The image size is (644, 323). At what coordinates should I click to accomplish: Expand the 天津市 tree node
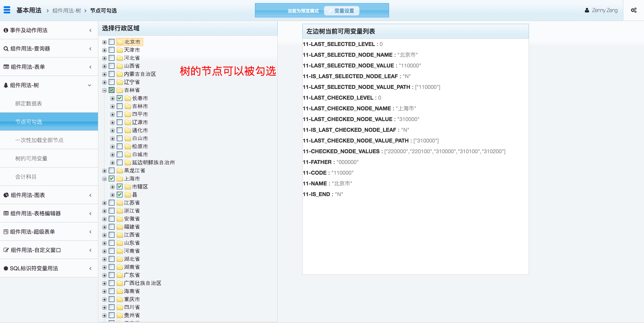click(x=104, y=50)
